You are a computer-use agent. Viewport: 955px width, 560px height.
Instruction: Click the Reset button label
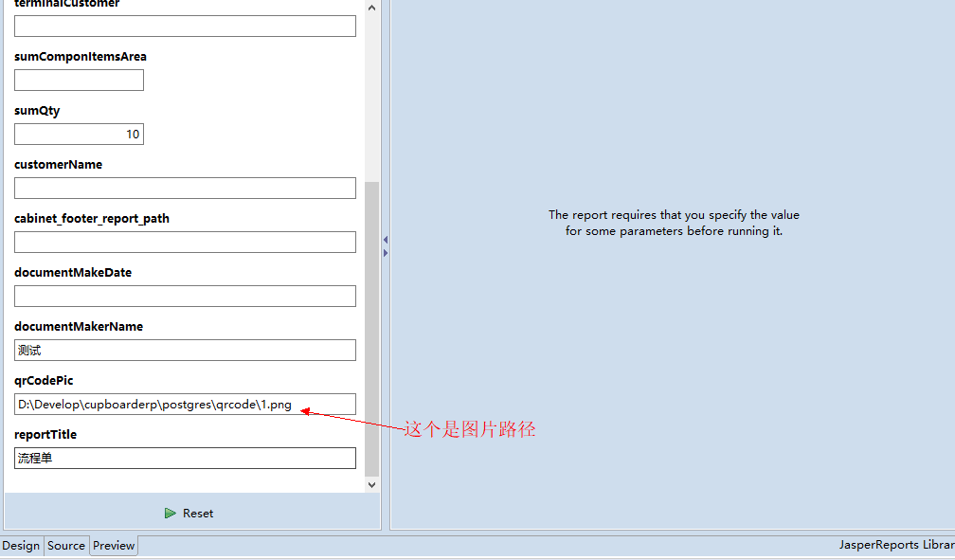pos(198,514)
